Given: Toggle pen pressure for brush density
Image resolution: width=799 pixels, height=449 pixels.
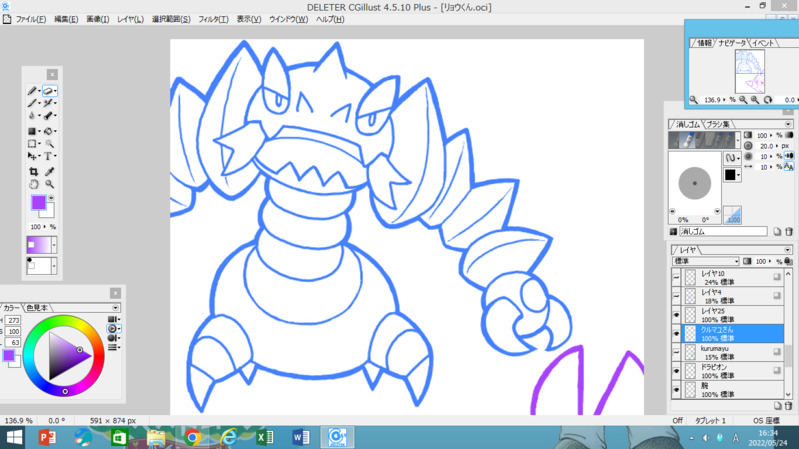Looking at the screenshot, I should tap(789, 135).
